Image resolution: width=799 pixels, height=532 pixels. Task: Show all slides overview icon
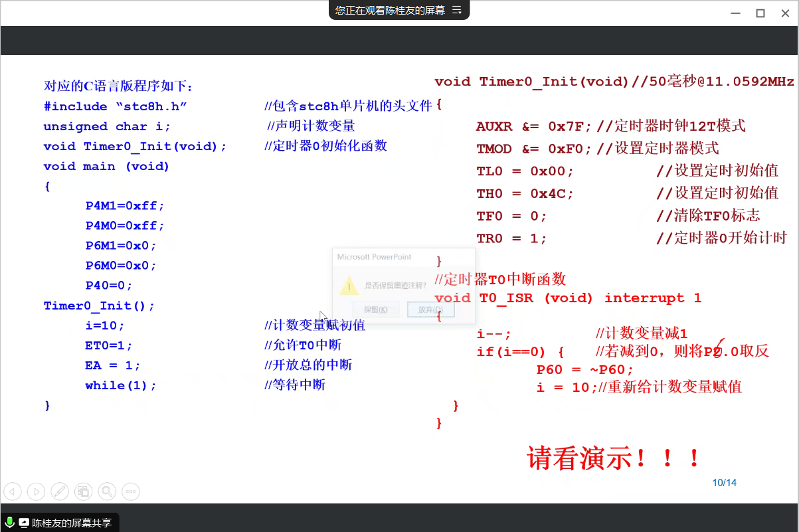pyautogui.click(x=83, y=491)
